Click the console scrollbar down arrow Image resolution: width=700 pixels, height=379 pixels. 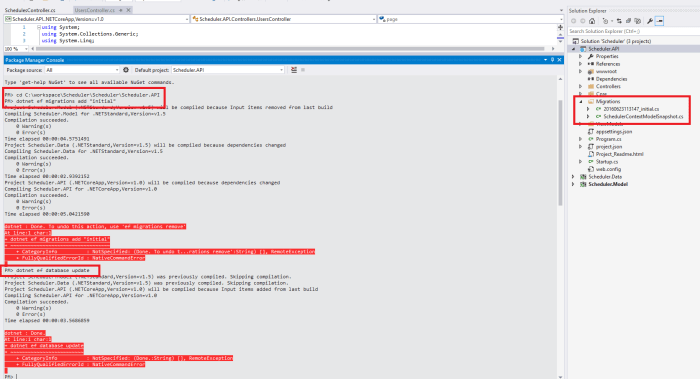[x=560, y=376]
